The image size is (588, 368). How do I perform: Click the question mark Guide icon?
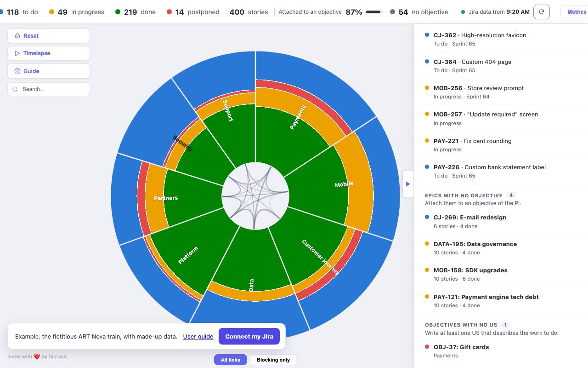point(17,71)
